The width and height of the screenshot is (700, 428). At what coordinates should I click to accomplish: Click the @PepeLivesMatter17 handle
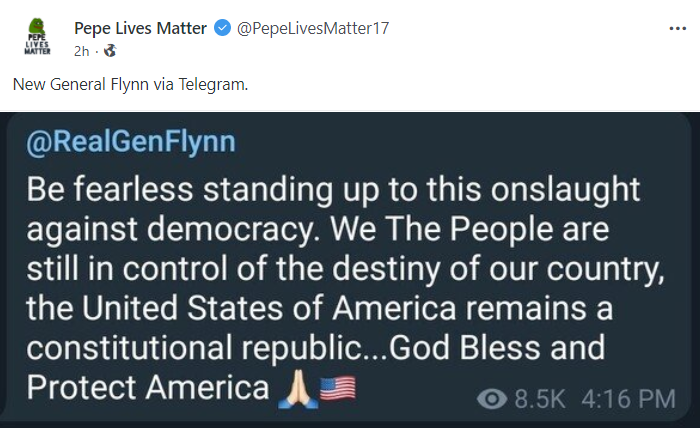[x=312, y=28]
